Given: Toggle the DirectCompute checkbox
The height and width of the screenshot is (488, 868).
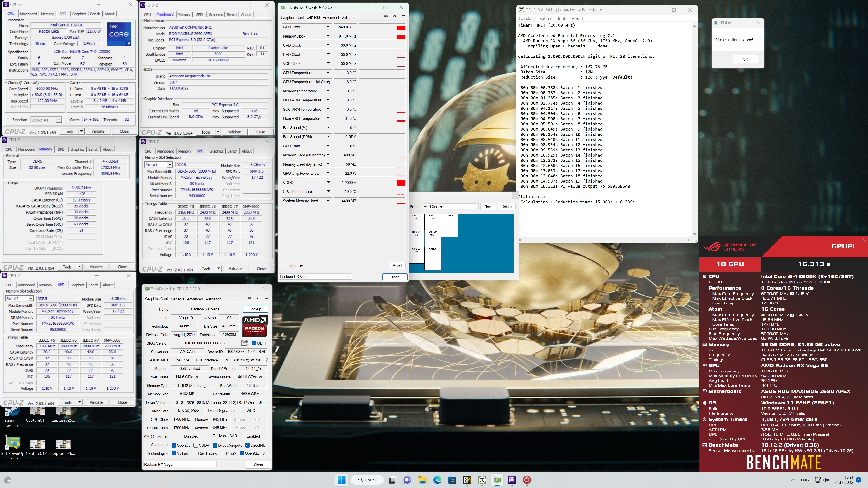Looking at the screenshot, I should pos(215,445).
